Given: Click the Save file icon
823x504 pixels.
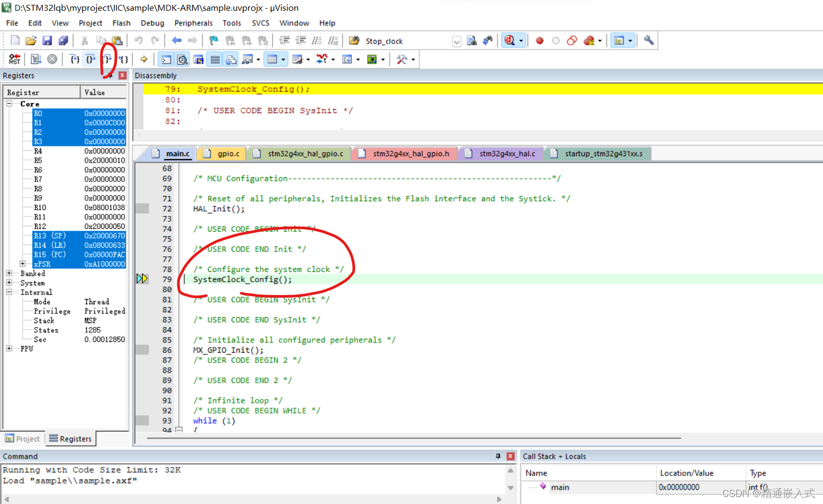Looking at the screenshot, I should [x=47, y=40].
